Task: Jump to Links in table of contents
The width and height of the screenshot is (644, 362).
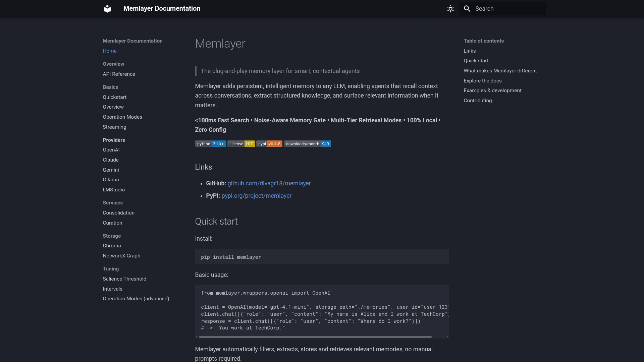Action: click(x=470, y=51)
